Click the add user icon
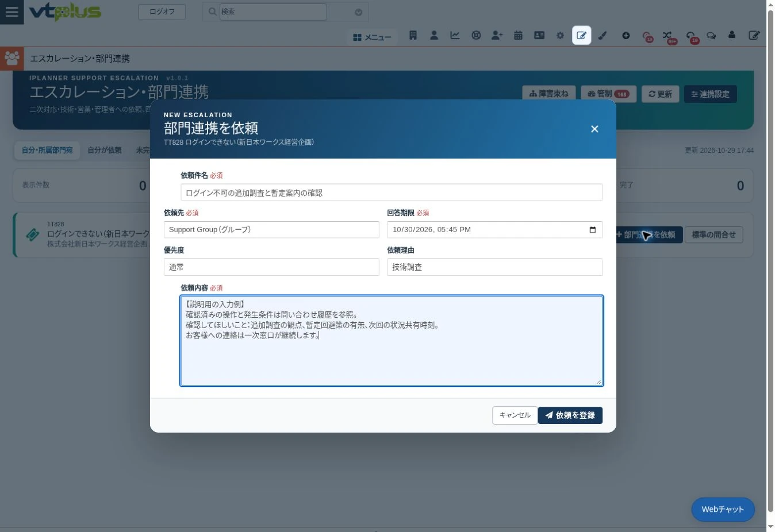 [497, 36]
